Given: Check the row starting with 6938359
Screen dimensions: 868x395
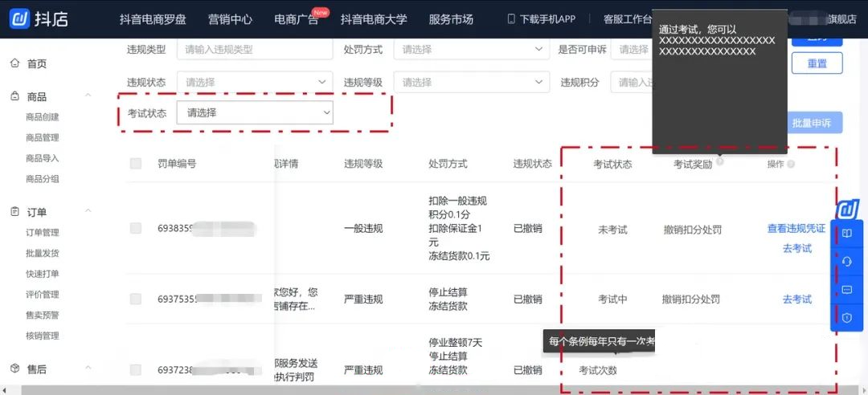Looking at the screenshot, I should pyautogui.click(x=136, y=229).
